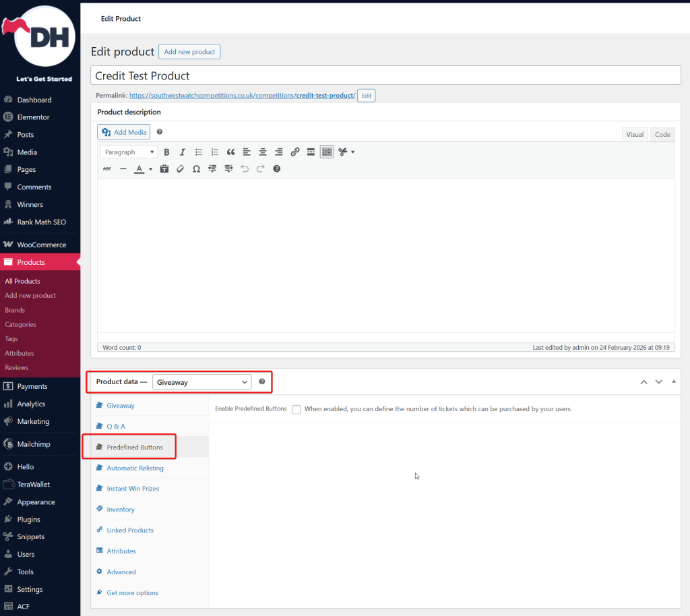
Task: Click the bulleted list icon
Action: [199, 152]
